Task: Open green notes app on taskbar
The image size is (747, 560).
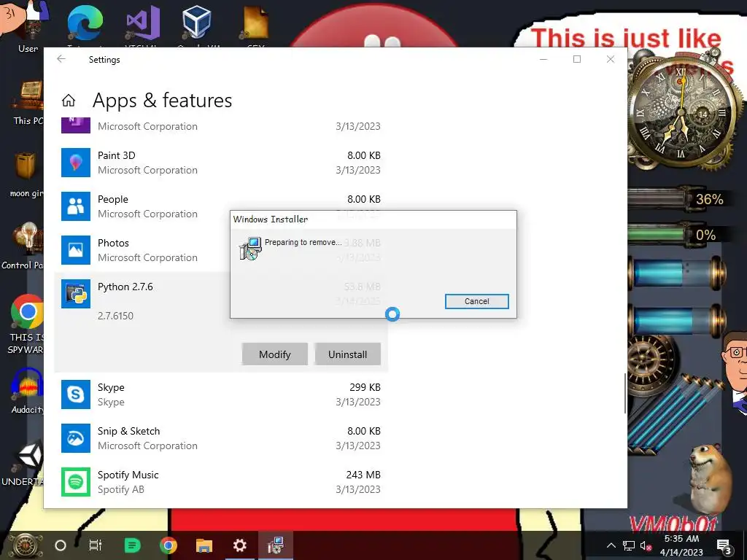Action: 132,545
